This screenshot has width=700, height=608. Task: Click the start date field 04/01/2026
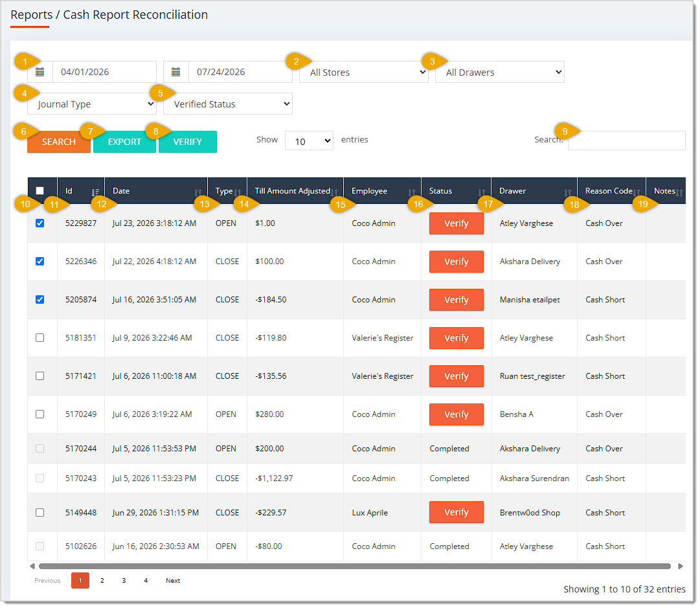(x=104, y=72)
